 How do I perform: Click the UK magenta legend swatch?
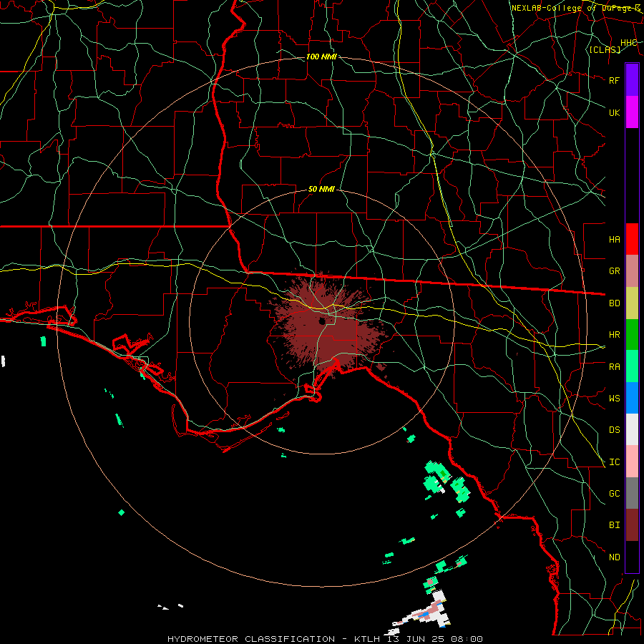pyautogui.click(x=632, y=112)
